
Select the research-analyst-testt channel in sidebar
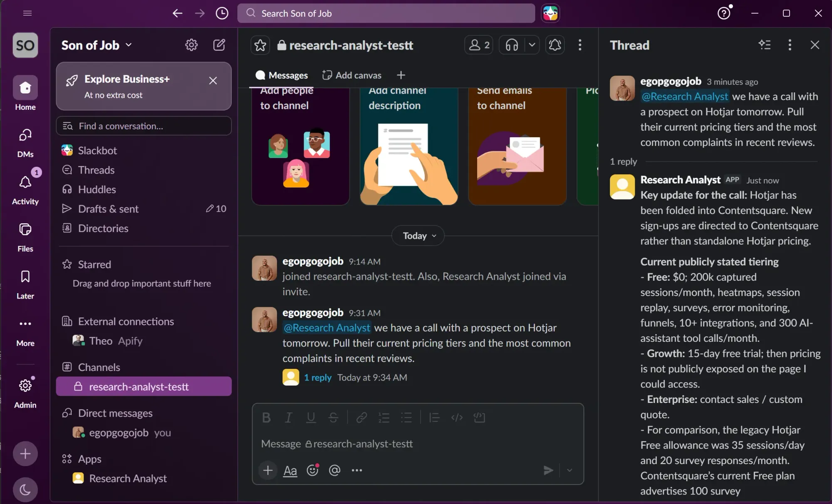pos(144,387)
